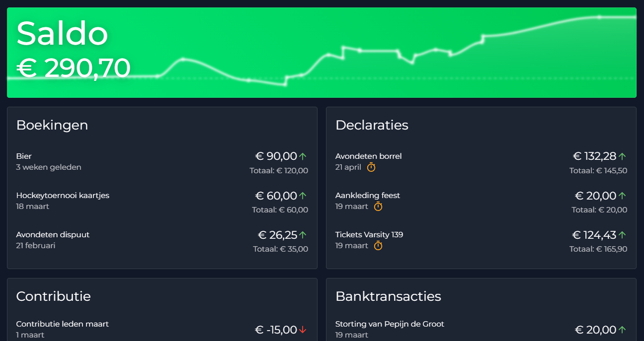
Task: Click the Totaal: € 165,90 value
Action: point(598,249)
